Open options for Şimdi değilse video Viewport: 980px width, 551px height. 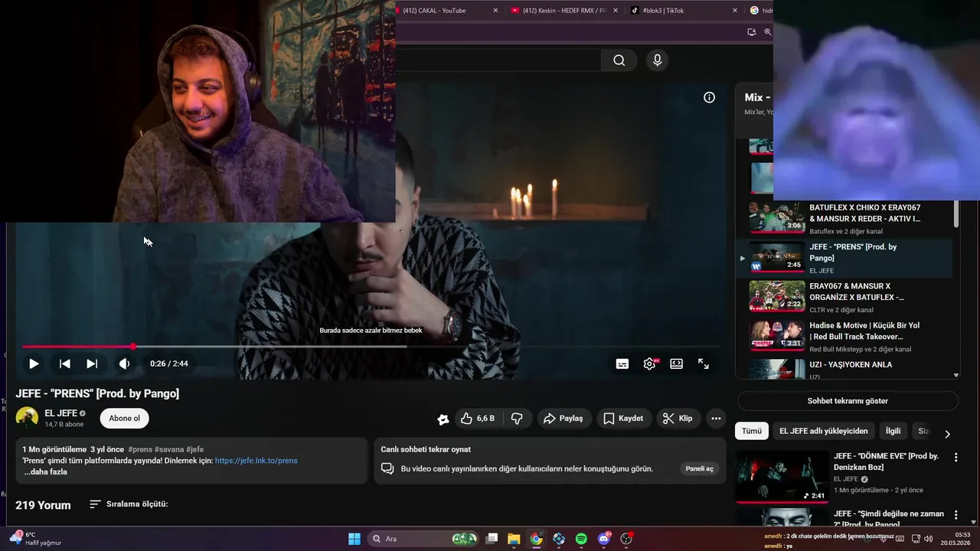tap(955, 515)
